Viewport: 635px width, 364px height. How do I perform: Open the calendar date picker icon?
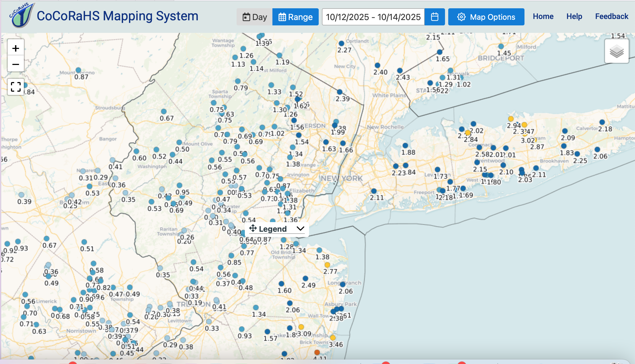click(435, 17)
